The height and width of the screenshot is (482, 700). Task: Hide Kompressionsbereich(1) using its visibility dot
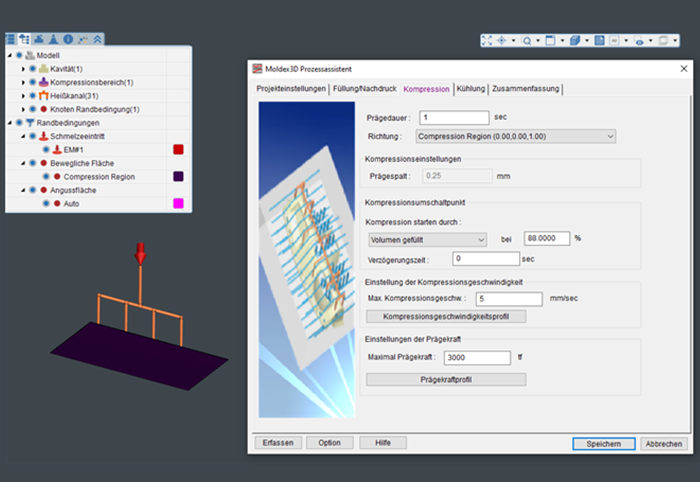(x=33, y=82)
